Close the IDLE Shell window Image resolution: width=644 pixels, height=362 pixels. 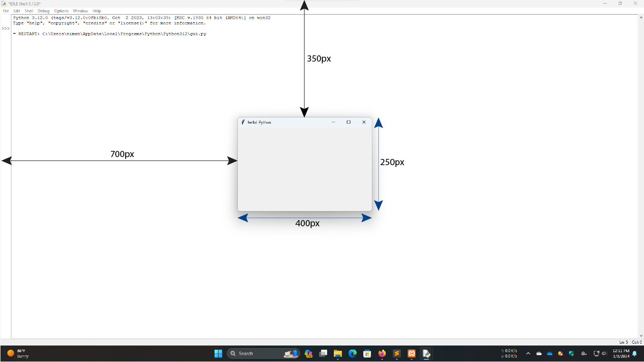tap(635, 4)
